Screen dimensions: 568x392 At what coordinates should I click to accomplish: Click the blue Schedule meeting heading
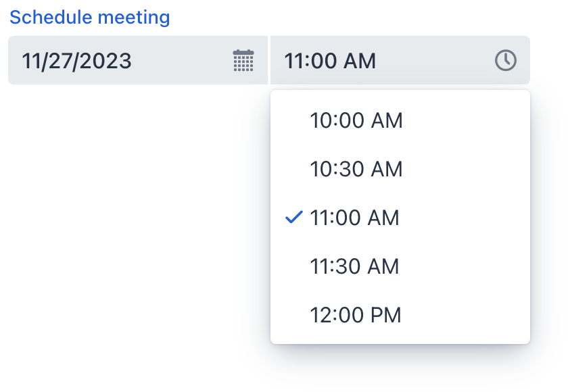tap(89, 17)
